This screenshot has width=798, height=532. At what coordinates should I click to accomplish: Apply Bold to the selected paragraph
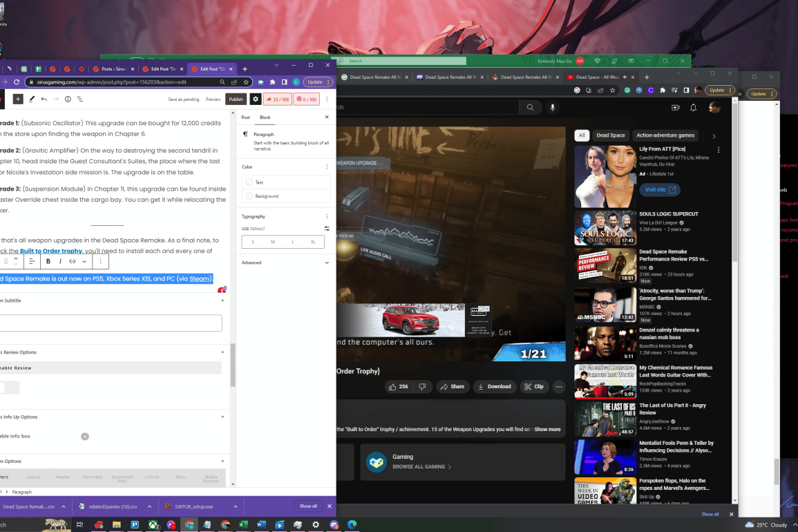pyautogui.click(x=48, y=261)
